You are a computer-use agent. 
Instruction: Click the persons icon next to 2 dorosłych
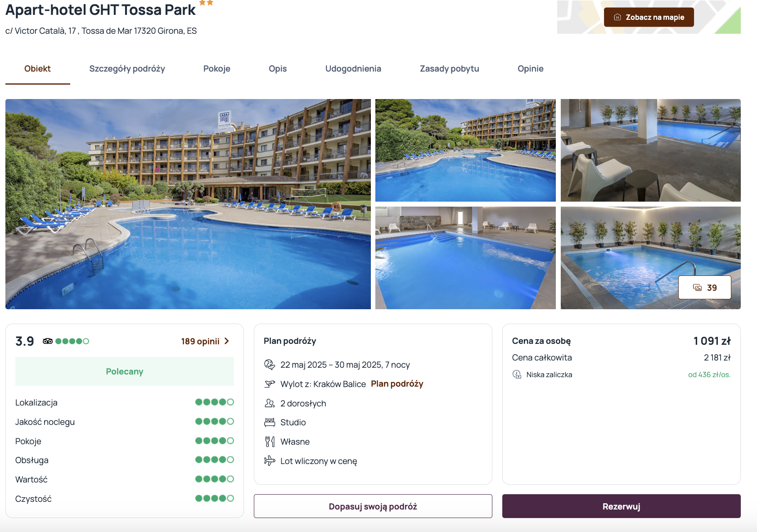270,403
